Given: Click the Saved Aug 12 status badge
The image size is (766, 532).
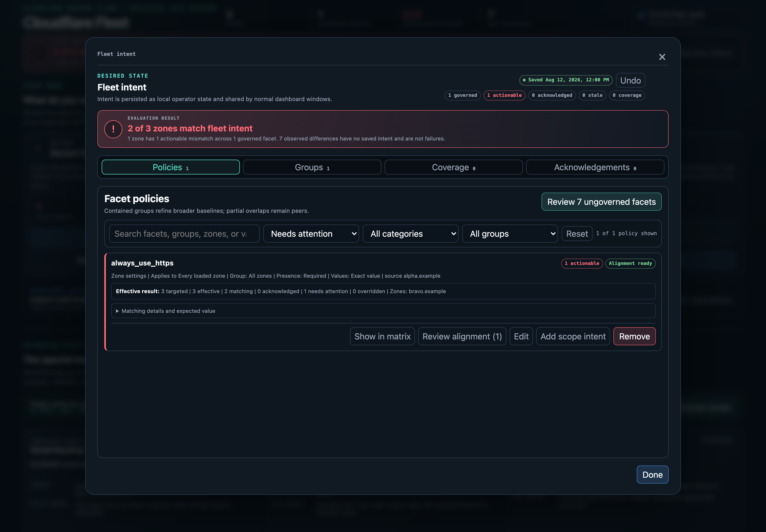Looking at the screenshot, I should coord(566,80).
